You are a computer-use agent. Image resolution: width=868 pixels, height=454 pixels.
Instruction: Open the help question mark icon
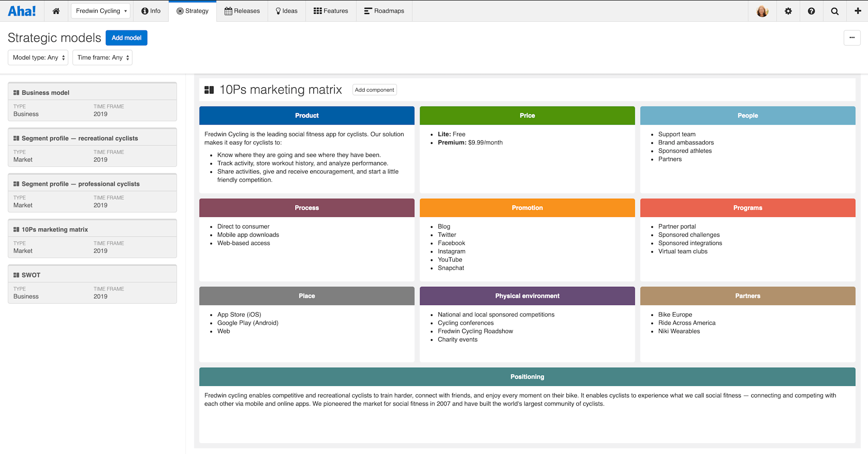tap(811, 11)
